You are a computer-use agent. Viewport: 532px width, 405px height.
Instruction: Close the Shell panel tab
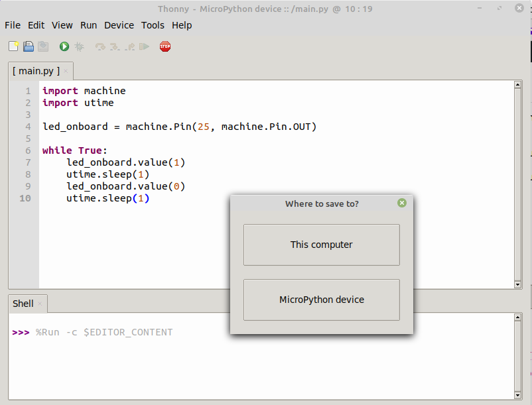[x=40, y=304]
